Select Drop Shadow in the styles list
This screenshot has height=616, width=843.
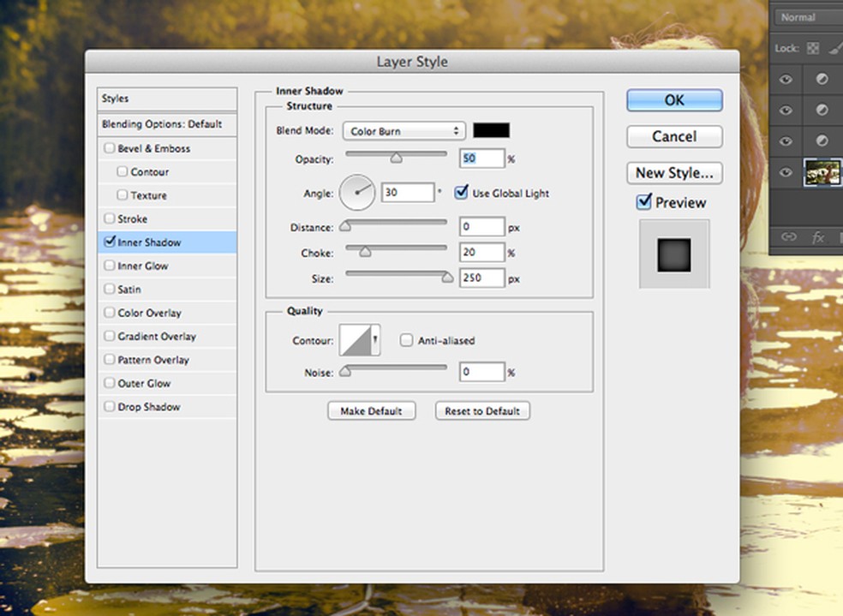(x=148, y=407)
